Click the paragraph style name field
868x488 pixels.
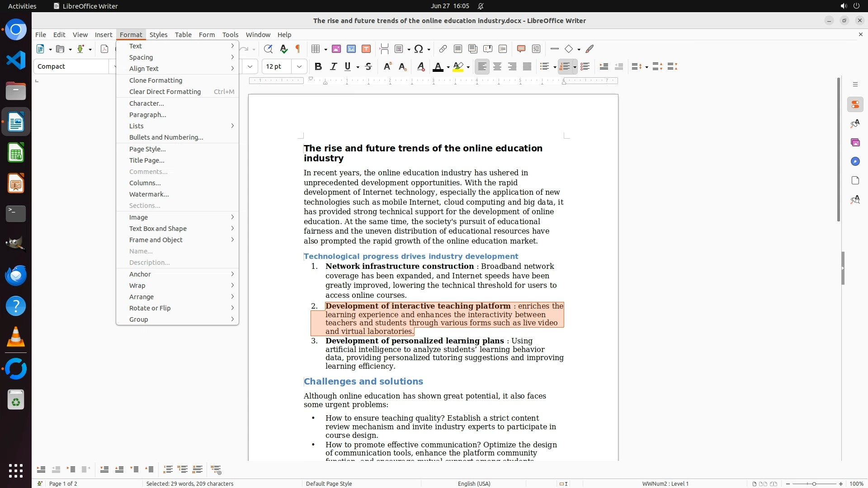[71, 66]
